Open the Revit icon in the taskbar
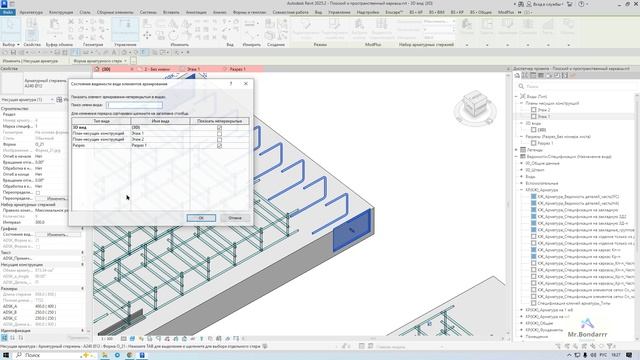Screen dimensions: 640x360 (x=142, y=355)
